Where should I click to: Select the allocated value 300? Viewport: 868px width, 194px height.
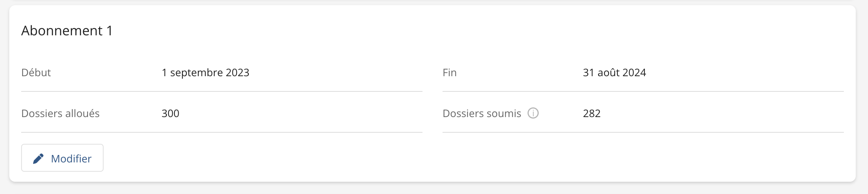(x=170, y=113)
